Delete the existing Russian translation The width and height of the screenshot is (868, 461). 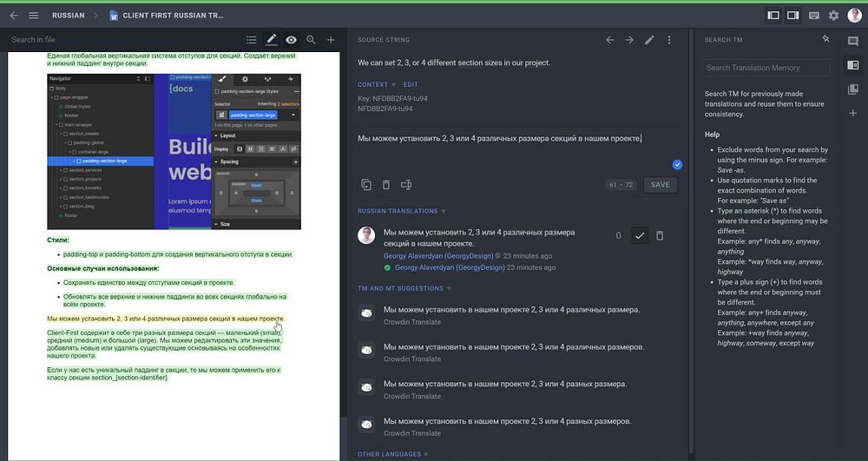tap(660, 236)
